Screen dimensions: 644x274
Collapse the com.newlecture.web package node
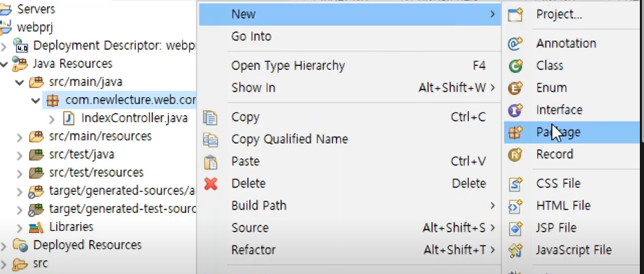pos(36,101)
